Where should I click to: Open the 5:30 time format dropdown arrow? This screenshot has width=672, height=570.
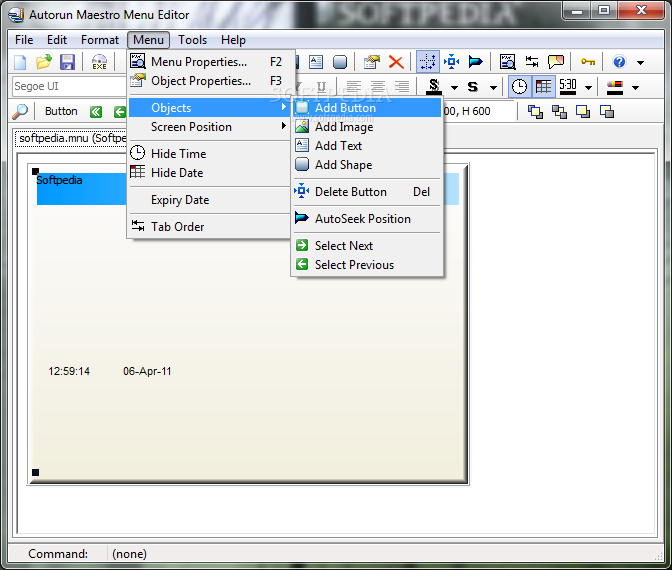(x=588, y=87)
